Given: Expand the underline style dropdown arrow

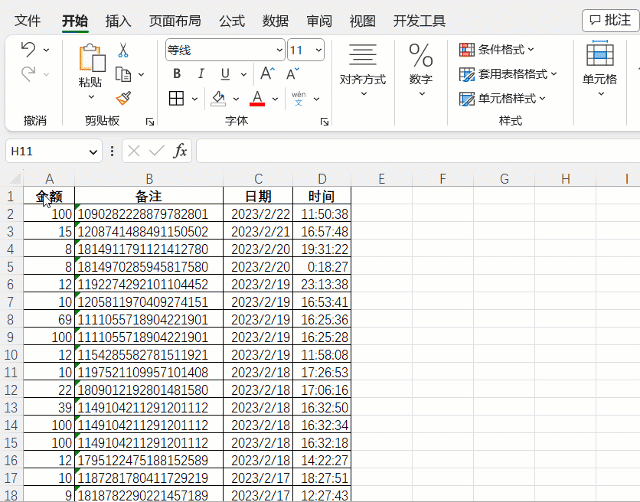Looking at the screenshot, I should (x=244, y=74).
